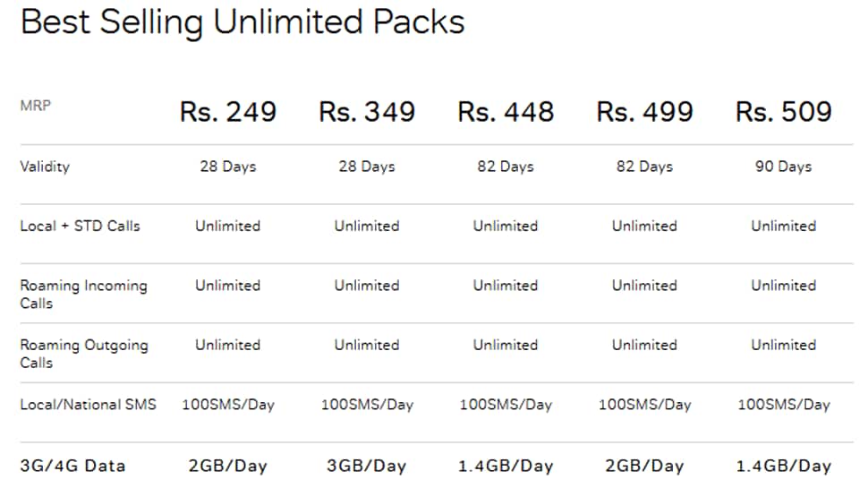This screenshot has width=868, height=488.
Task: Select the Local + STD Calls label
Action: coord(81,226)
